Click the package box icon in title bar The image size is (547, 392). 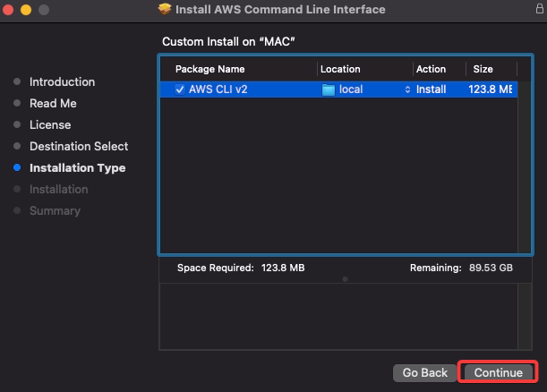coord(165,9)
